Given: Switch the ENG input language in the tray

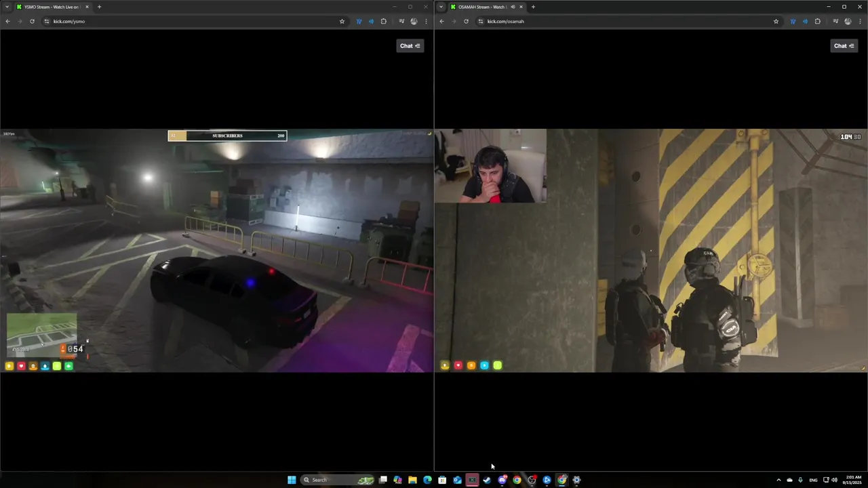Looking at the screenshot, I should (x=813, y=480).
